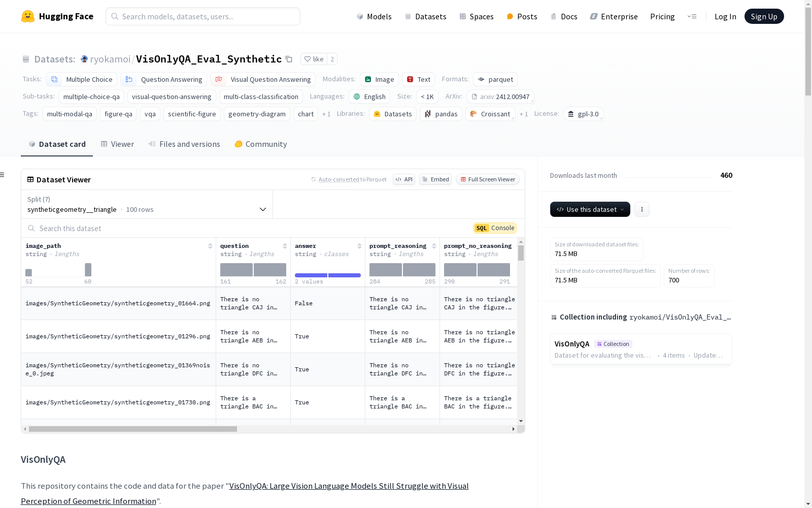Click the Text modality tag
The width and height of the screenshot is (812, 508).
pos(419,79)
